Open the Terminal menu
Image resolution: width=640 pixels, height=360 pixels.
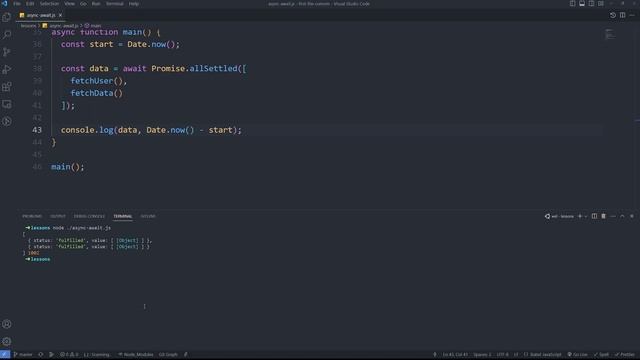click(x=115, y=4)
